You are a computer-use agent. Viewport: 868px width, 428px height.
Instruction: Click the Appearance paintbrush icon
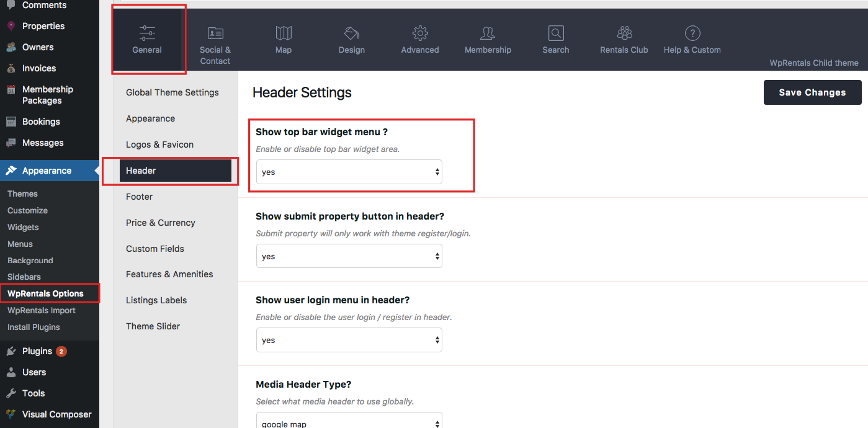tap(11, 171)
